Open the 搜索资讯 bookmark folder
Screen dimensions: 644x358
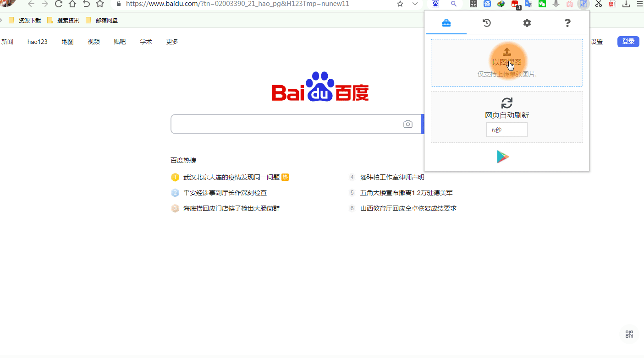click(x=63, y=21)
